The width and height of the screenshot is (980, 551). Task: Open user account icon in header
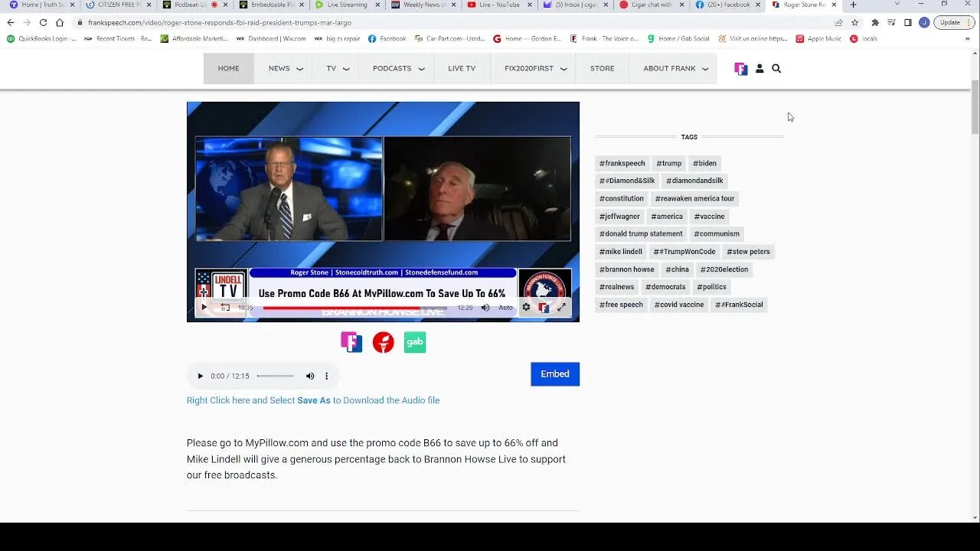(x=759, y=68)
